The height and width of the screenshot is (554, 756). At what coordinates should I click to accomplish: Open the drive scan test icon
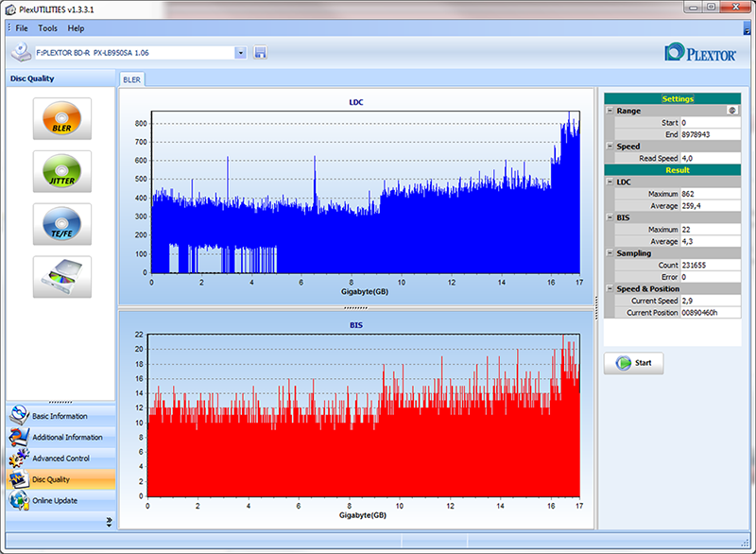pos(62,276)
